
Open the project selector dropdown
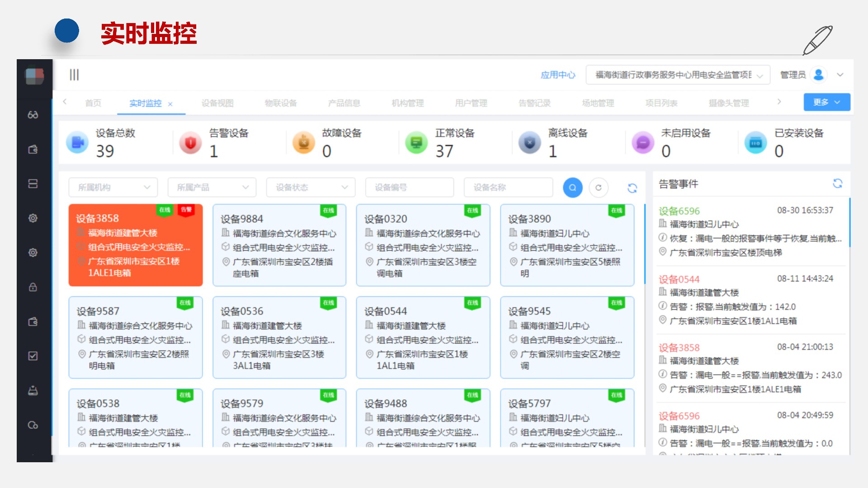coord(678,75)
